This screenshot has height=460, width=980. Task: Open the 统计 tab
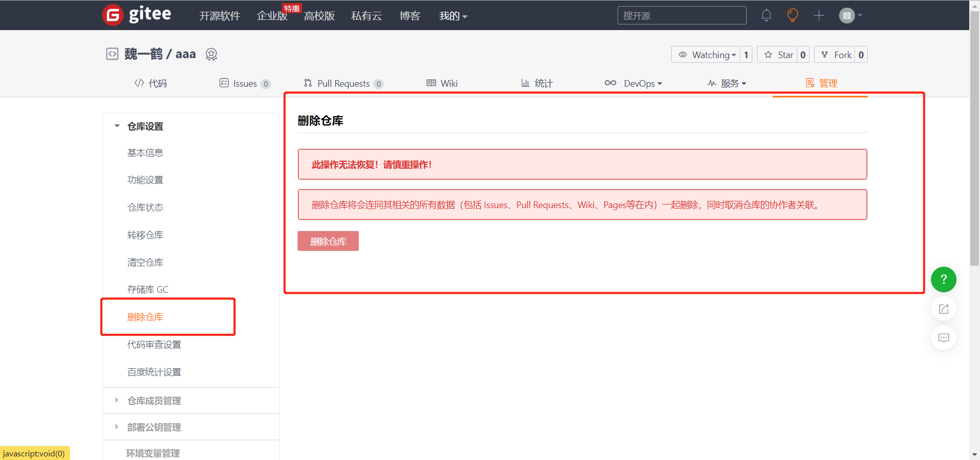[537, 83]
